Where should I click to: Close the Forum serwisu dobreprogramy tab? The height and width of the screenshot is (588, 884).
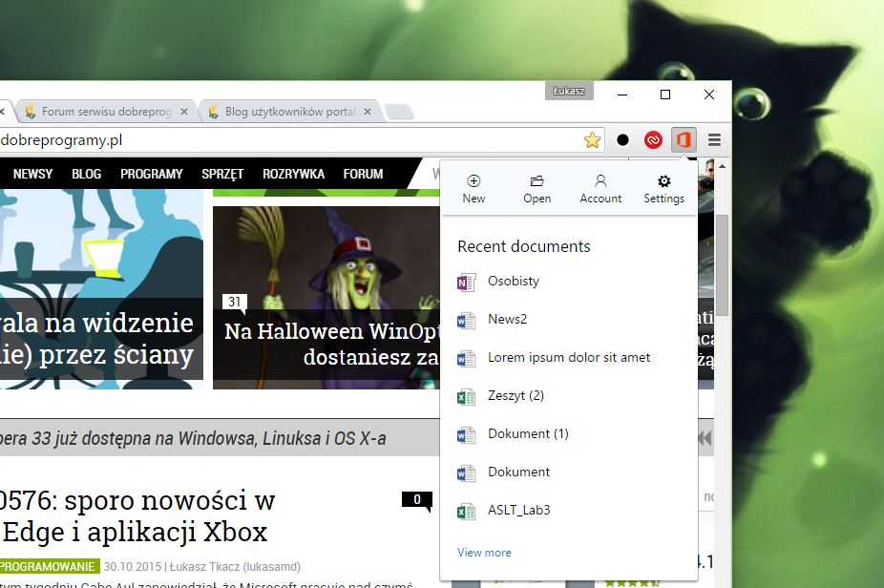184,112
